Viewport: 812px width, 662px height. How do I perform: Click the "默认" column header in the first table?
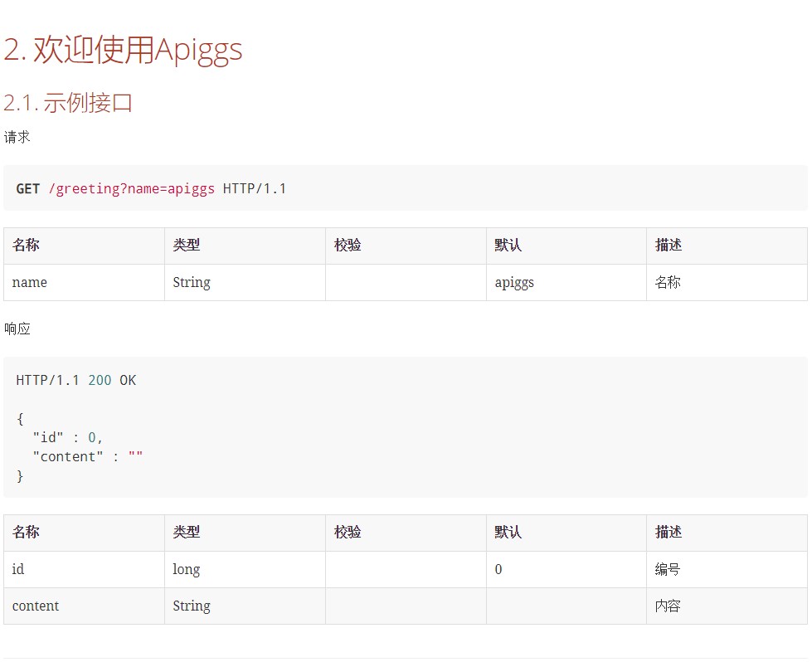coord(508,245)
